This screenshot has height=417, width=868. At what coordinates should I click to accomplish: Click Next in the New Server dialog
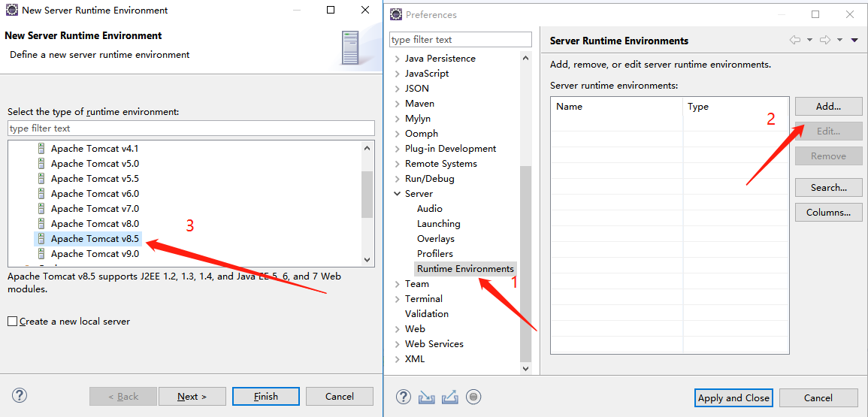click(x=192, y=397)
